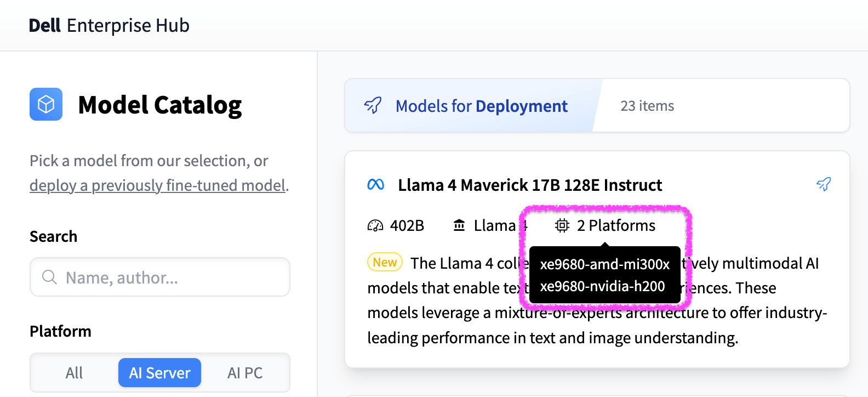Select the AI Server platform filter
The height and width of the screenshot is (397, 868).
pos(159,373)
